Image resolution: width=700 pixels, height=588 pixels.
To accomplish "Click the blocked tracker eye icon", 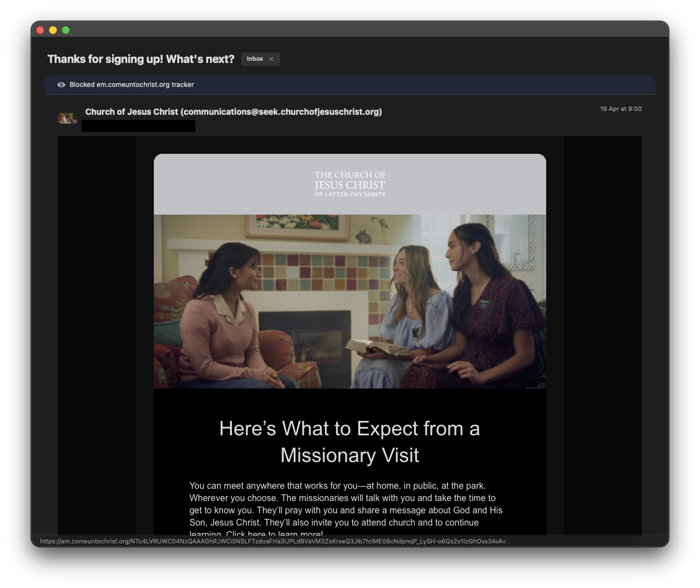I will 61,85.
